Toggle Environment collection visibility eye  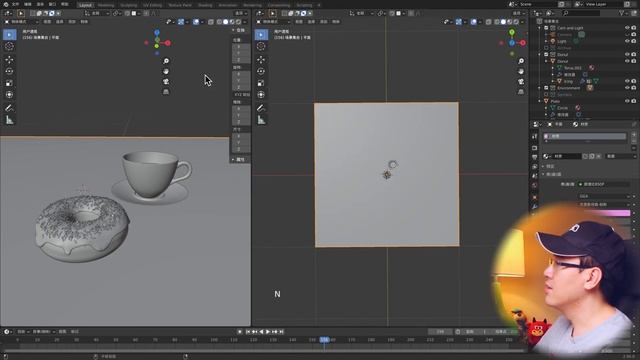pyautogui.click(x=627, y=88)
